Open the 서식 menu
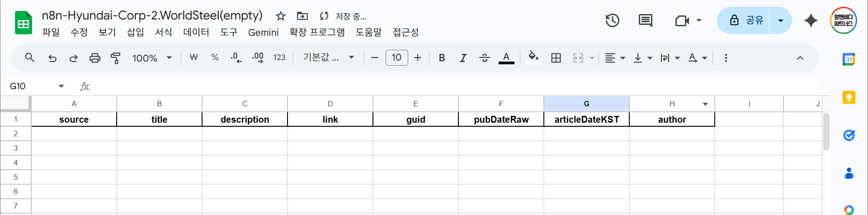Viewport: 868px width, 215px height. (164, 32)
